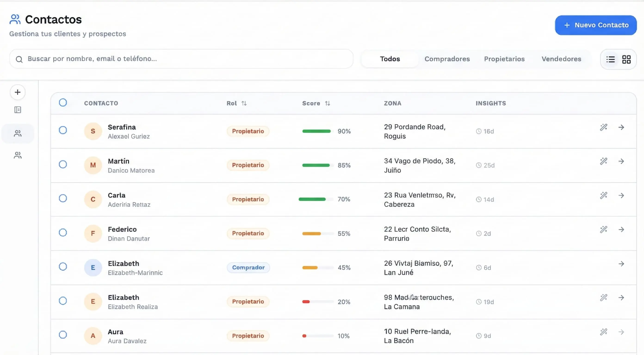Open Martín's record with the arrow icon

(x=622, y=161)
